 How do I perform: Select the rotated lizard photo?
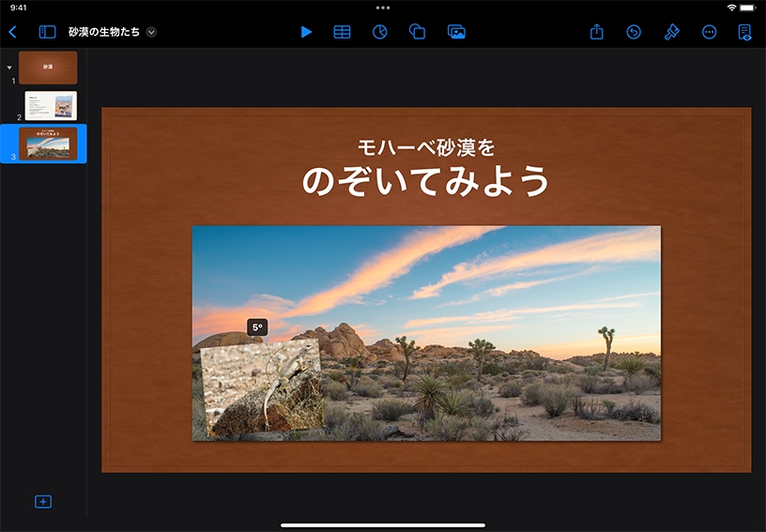click(263, 389)
